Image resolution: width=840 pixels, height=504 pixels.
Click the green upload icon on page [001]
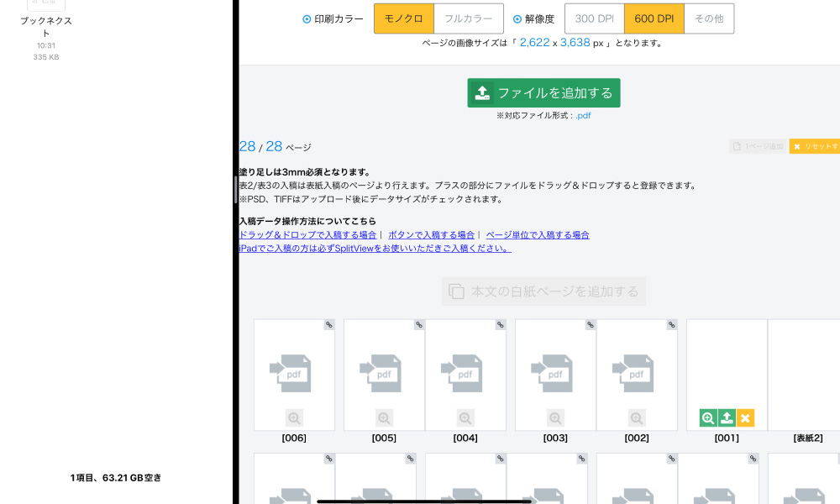pyautogui.click(x=727, y=417)
